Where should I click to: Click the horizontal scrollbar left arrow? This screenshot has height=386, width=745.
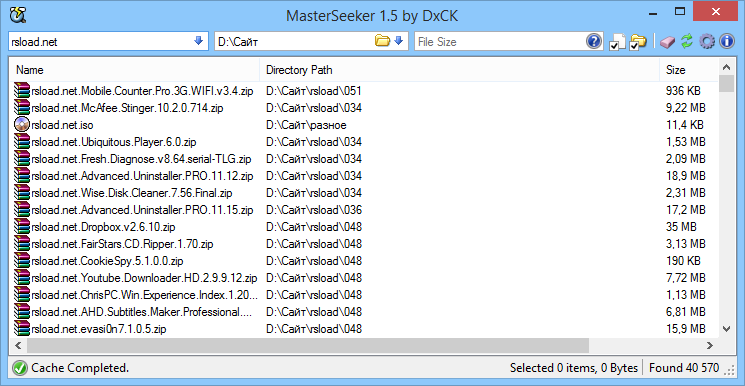(x=18, y=345)
